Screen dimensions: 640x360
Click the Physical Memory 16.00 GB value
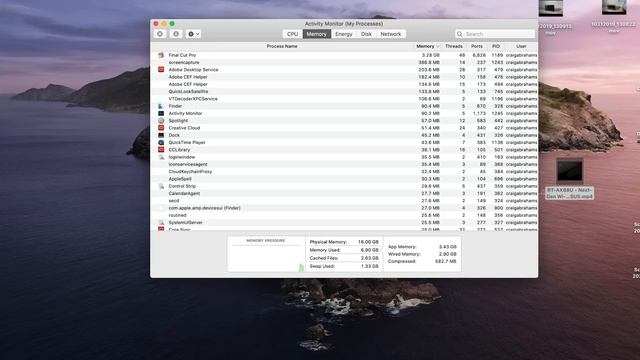pyautogui.click(x=368, y=242)
